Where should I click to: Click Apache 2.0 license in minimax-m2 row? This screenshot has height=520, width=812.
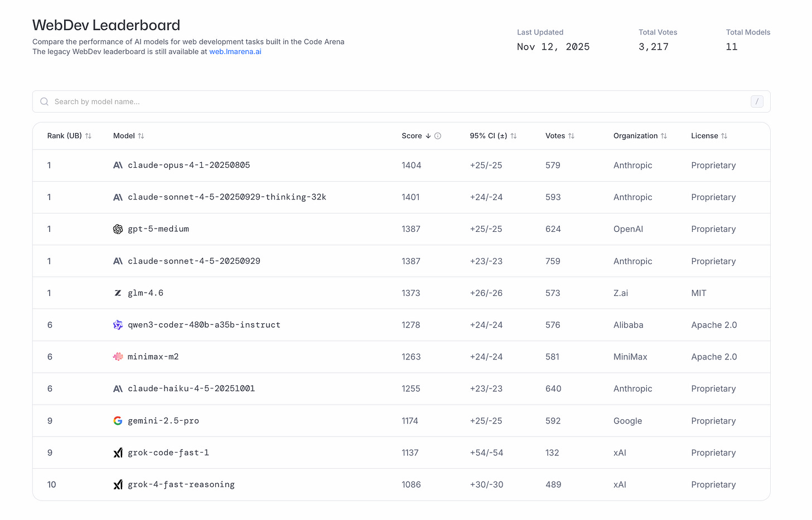714,357
